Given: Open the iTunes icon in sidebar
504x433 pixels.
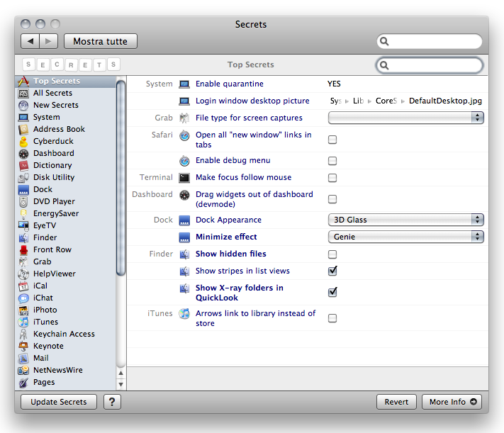Looking at the screenshot, I should [23, 322].
